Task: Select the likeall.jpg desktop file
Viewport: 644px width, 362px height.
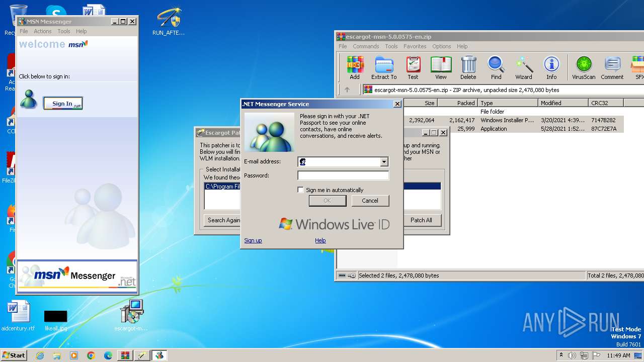Action: (x=55, y=320)
